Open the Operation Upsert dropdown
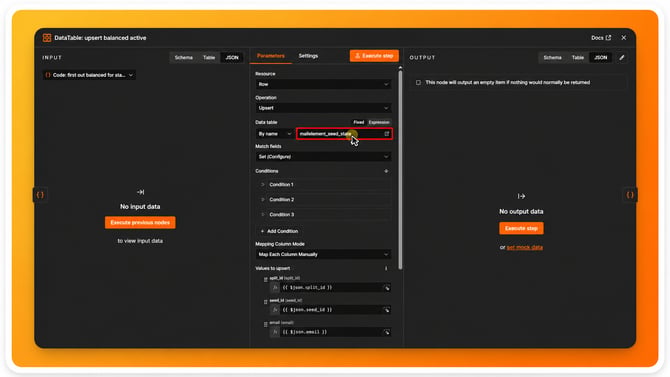 [x=323, y=108]
